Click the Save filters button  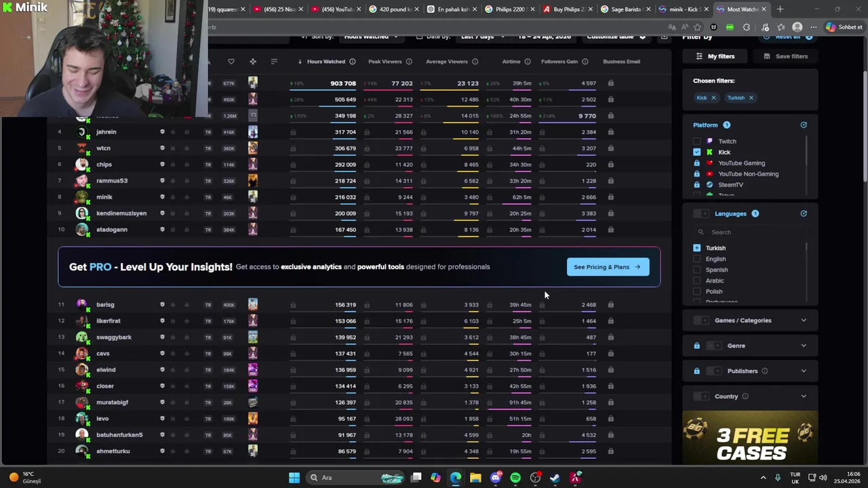coord(785,56)
